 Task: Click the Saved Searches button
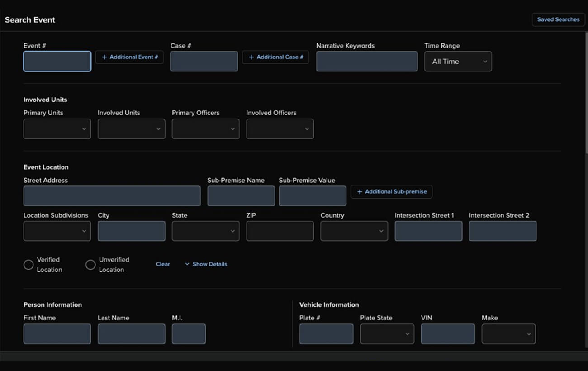click(x=558, y=19)
